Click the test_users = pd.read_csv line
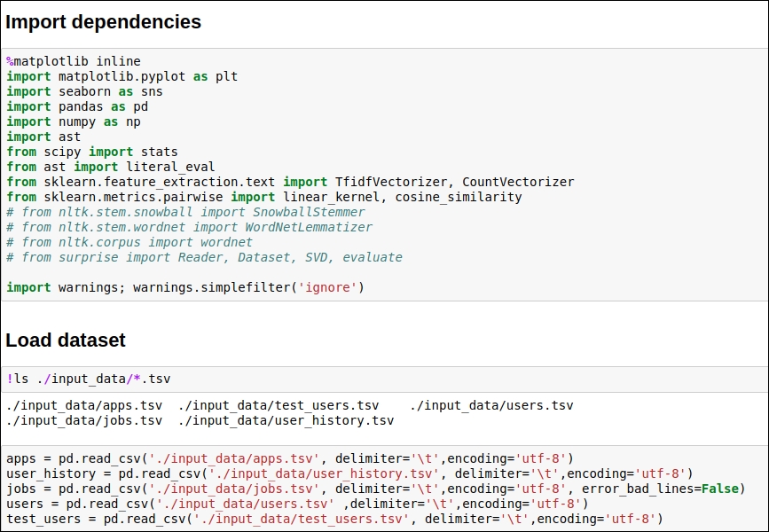The image size is (769, 532). (x=334, y=519)
